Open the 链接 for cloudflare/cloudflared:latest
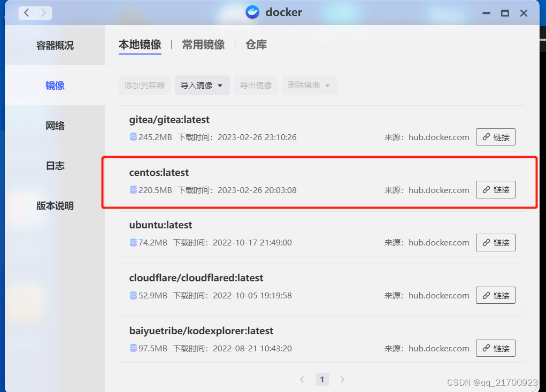 click(496, 295)
